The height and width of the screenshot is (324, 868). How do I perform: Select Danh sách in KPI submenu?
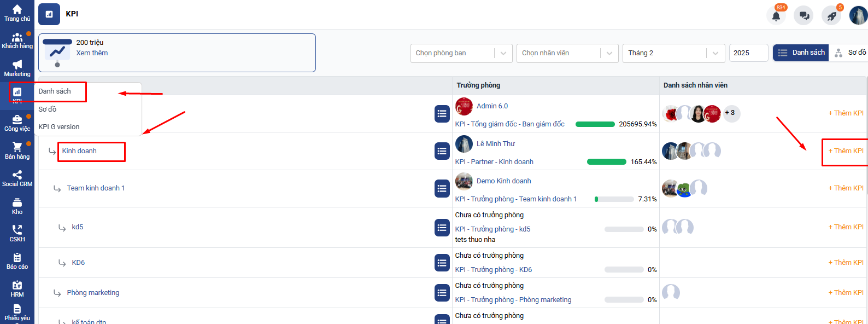55,91
